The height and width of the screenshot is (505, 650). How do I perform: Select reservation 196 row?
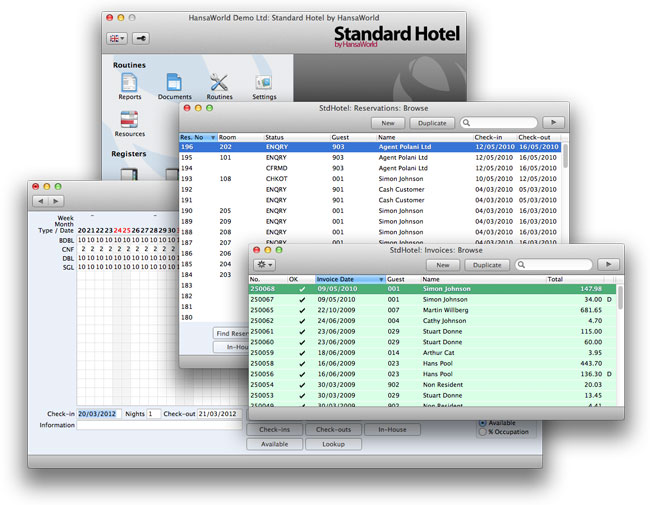[370, 147]
